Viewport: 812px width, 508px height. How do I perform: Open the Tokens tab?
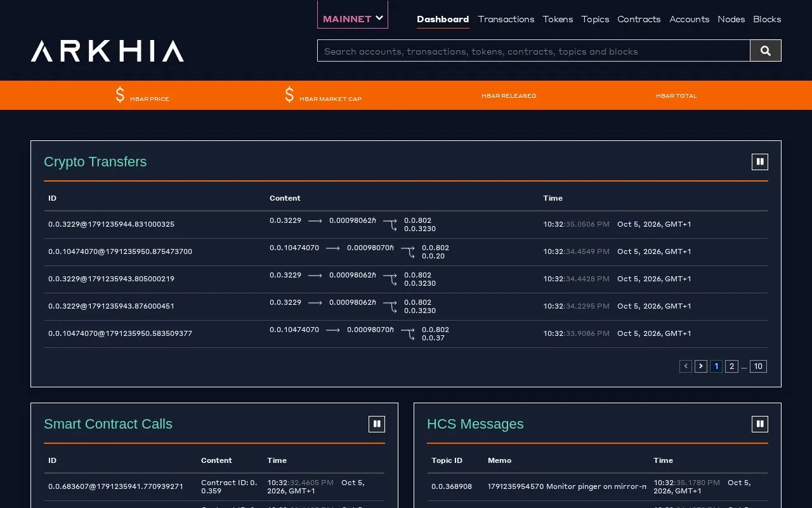click(558, 19)
